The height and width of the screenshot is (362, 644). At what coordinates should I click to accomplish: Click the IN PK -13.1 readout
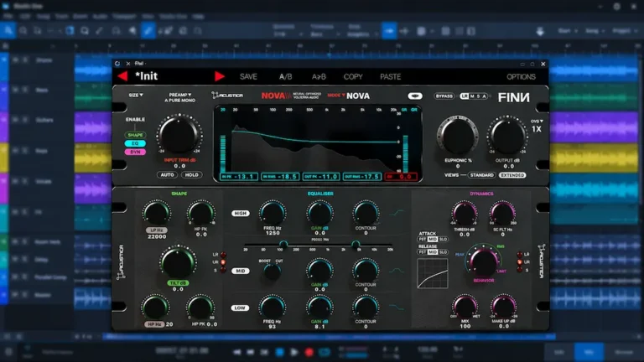pyautogui.click(x=239, y=177)
